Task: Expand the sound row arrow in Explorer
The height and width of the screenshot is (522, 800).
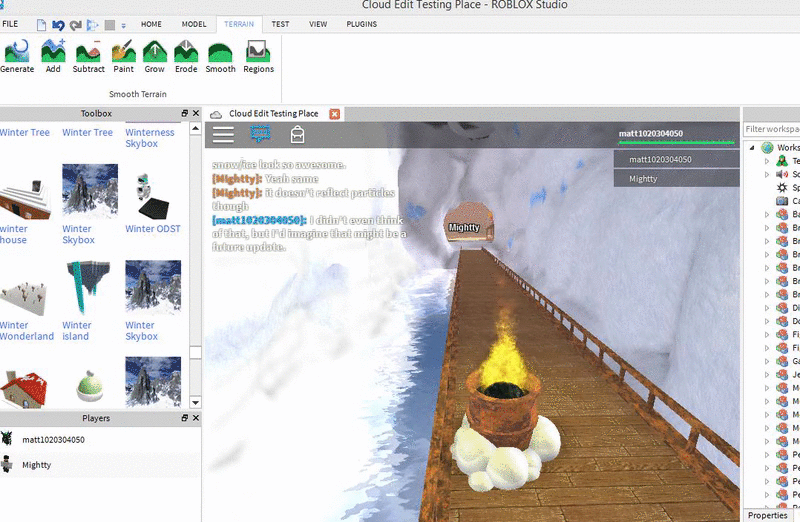Action: (x=766, y=175)
